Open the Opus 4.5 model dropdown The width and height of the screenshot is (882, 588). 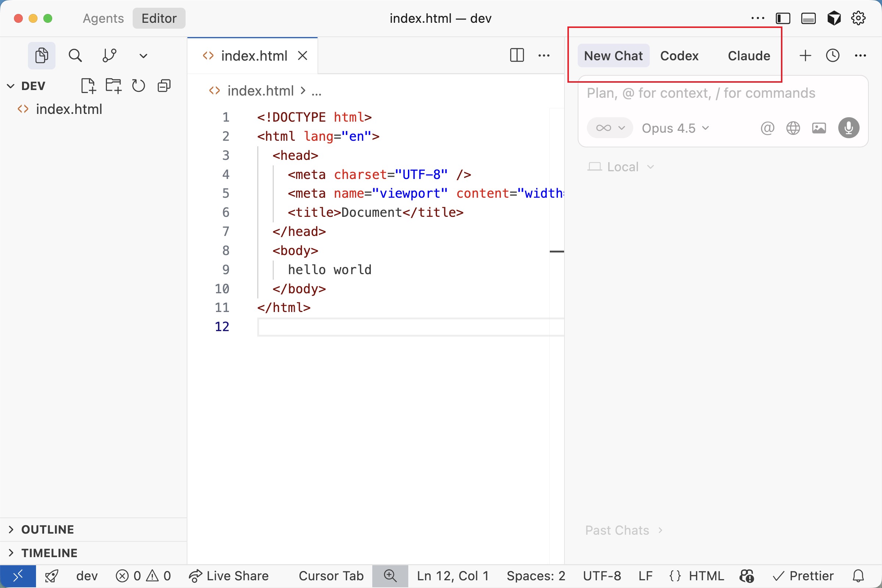[675, 128]
